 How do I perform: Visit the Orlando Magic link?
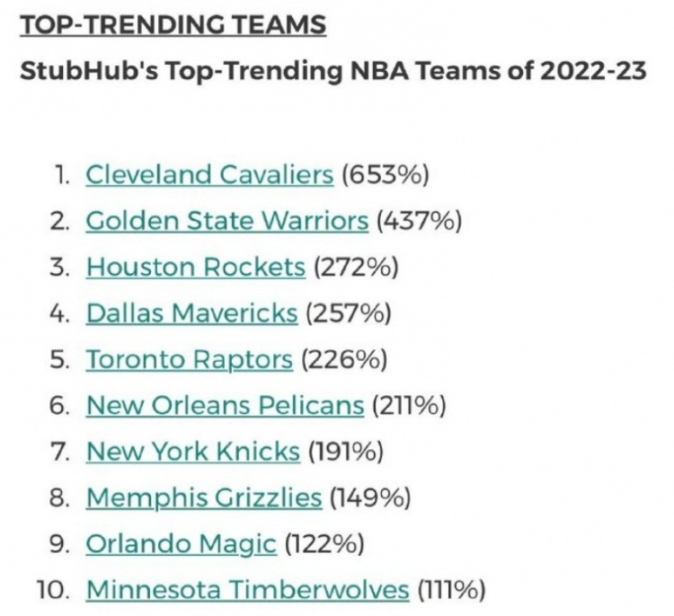tap(181, 544)
